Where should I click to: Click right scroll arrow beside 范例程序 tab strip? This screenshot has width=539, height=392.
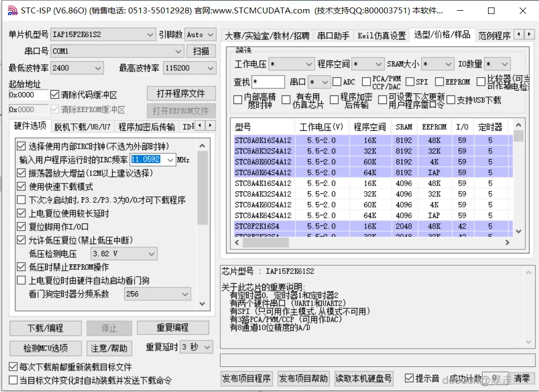click(528, 33)
